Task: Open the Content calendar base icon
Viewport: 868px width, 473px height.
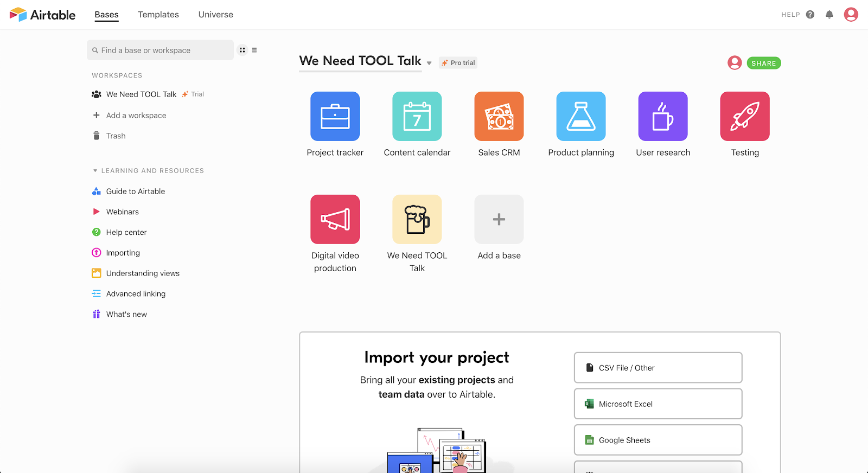Action: tap(417, 116)
